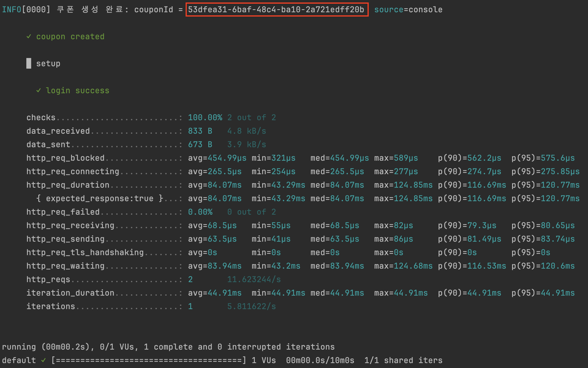Image resolution: width=588 pixels, height=368 pixels.
Task: Click '2 out of 2' in checks row
Action: [251, 117]
